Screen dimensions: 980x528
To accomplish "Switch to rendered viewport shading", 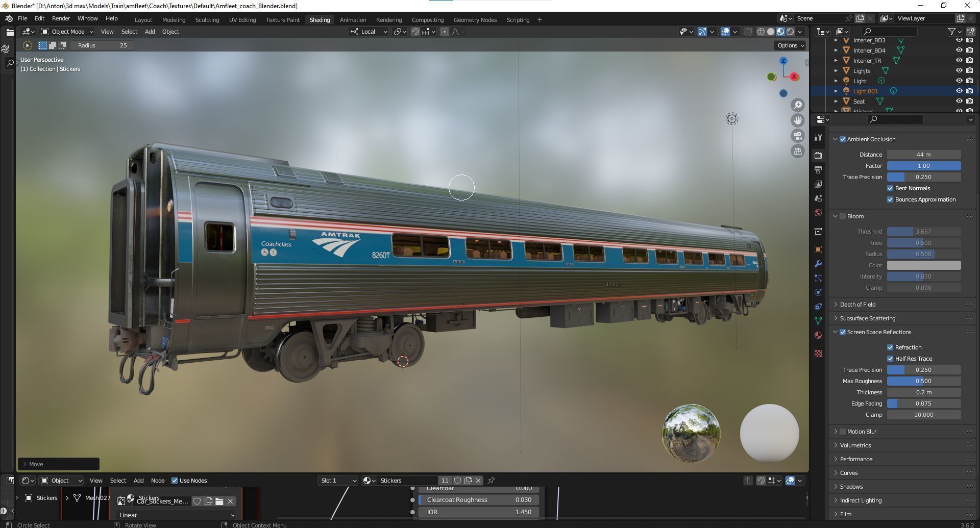I will 790,32.
